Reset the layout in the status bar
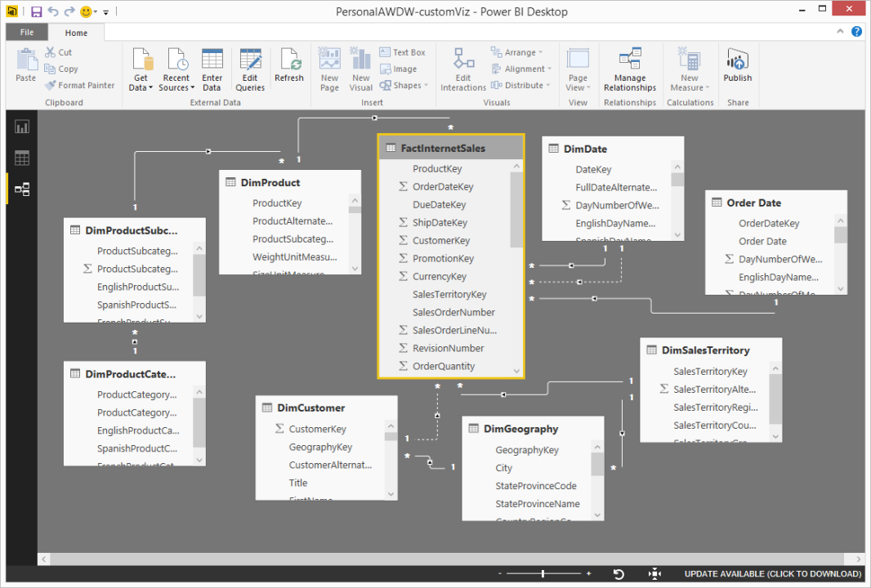This screenshot has height=588, width=871. (x=619, y=574)
